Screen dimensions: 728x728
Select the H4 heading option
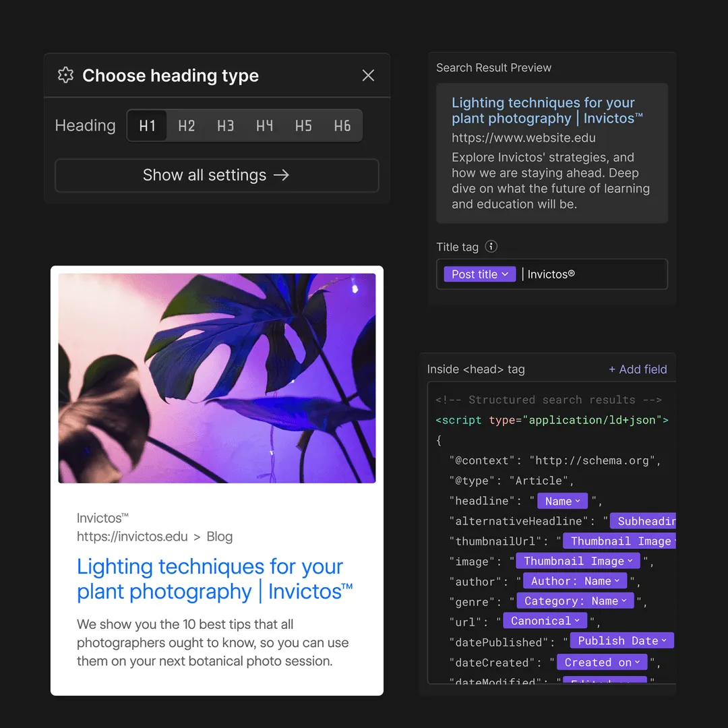click(264, 125)
